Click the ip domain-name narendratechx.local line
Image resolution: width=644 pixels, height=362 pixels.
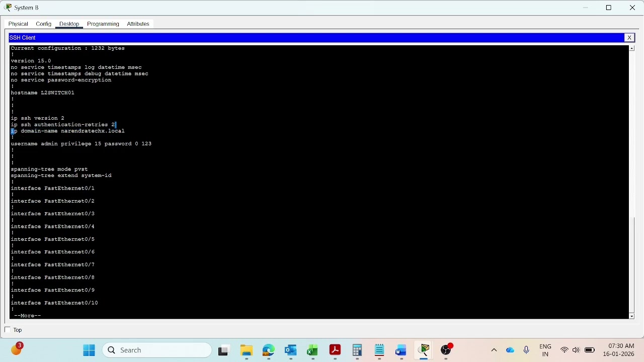point(67,131)
